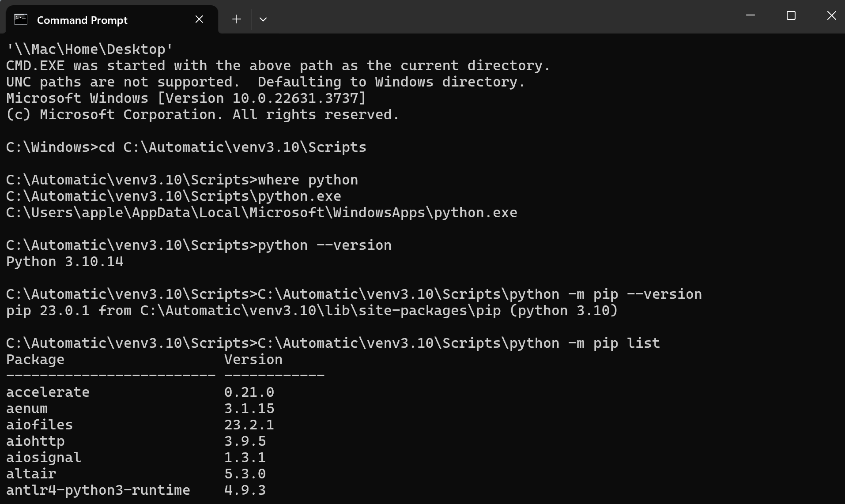Click the 'antlr4-python3-runtime' package entry
Screen dimensions: 845x504
pyautogui.click(x=98, y=490)
